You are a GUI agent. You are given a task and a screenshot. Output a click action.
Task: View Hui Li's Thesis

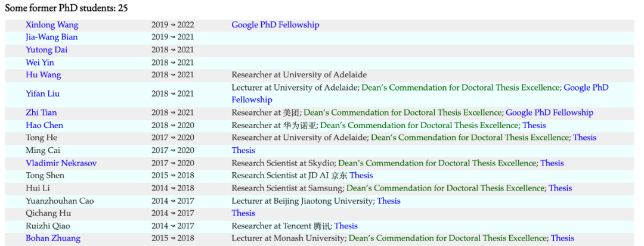coord(560,188)
